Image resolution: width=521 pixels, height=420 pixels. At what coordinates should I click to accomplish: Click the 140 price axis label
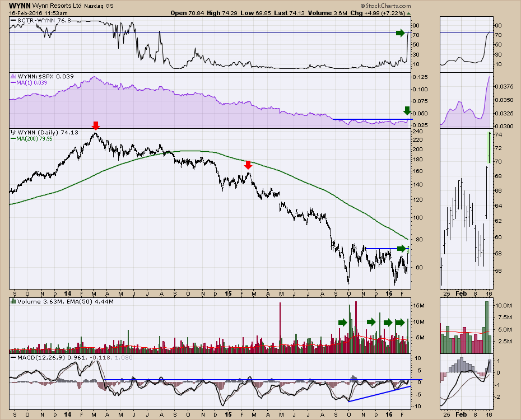pos(418,185)
